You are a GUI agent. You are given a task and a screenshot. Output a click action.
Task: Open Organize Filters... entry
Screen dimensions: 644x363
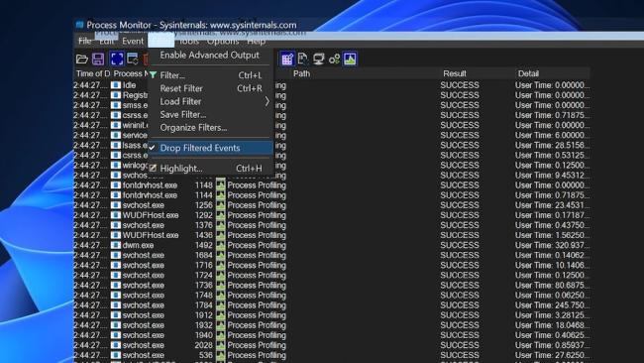click(211, 128)
